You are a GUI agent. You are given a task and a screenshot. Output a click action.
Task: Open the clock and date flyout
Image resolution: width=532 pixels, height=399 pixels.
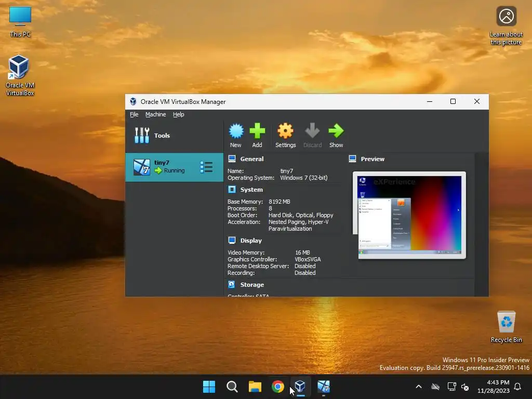(x=494, y=387)
